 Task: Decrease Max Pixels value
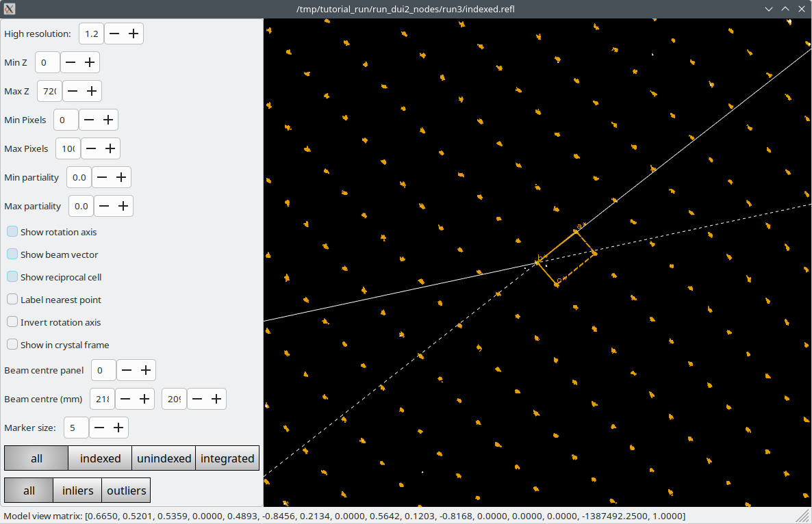91,148
